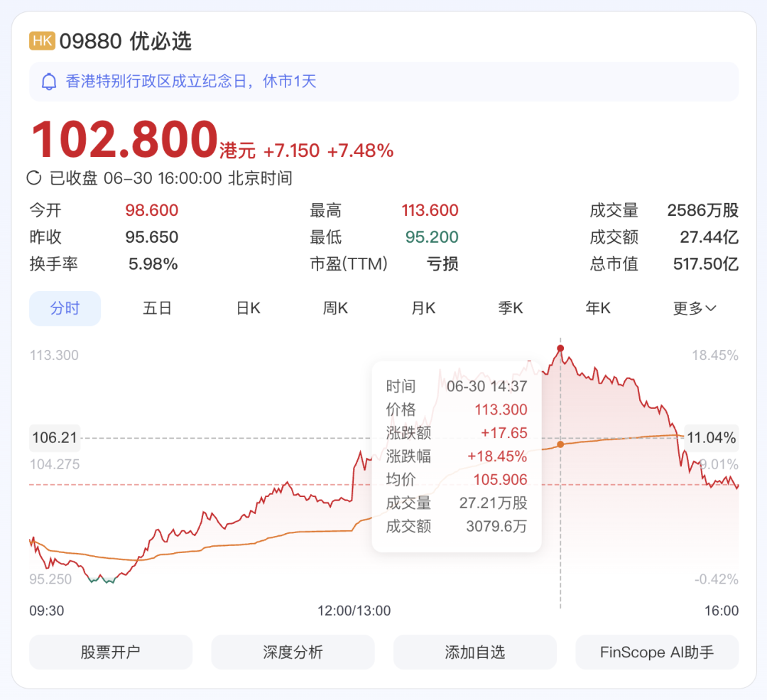Select the 月K chart tab
Viewport: 767px width, 700px height.
423,308
